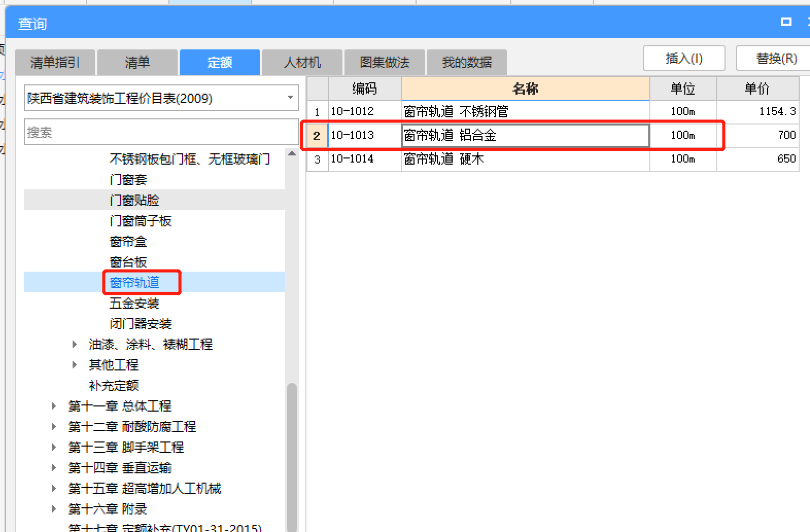Viewport: 810px width, 532px height.
Task: Click price cell 700
Action: [x=757, y=135]
